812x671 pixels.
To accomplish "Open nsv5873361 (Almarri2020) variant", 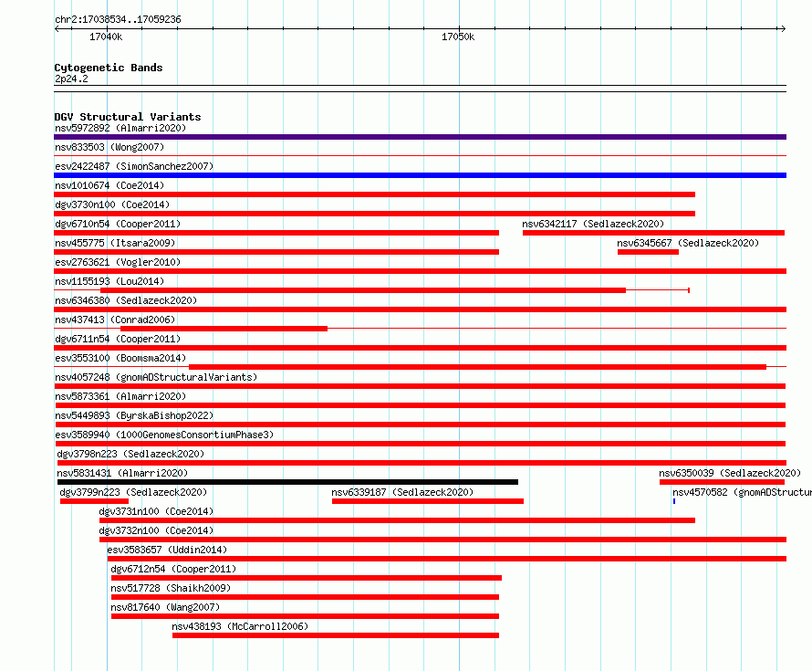I will (120, 396).
